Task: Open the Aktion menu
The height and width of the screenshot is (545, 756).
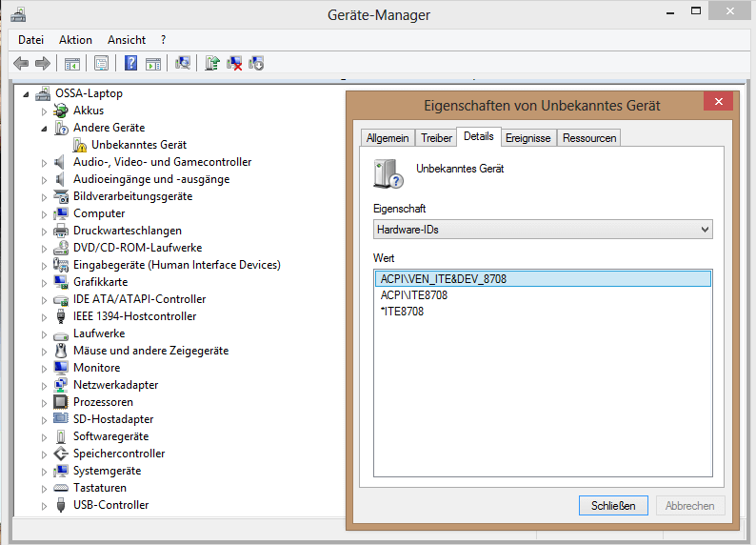Action: click(x=75, y=40)
